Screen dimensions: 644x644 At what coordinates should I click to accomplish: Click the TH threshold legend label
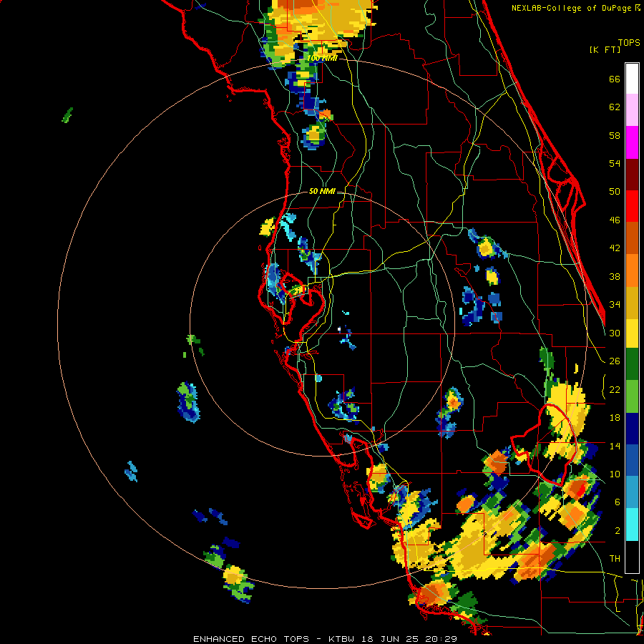coord(615,558)
